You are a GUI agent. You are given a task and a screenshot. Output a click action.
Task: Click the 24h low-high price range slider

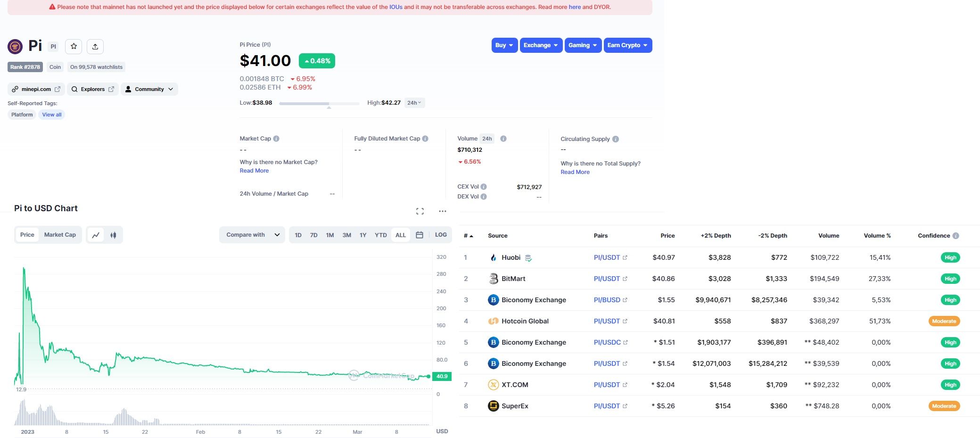click(319, 103)
